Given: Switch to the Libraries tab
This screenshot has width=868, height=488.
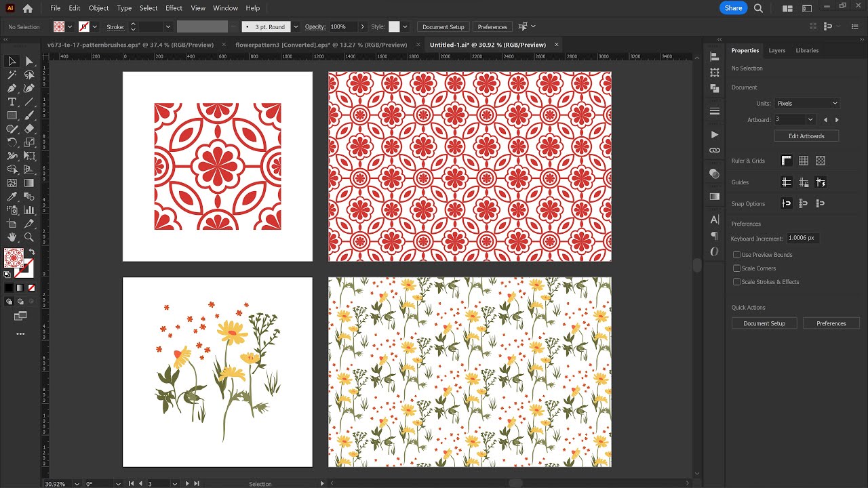Looking at the screenshot, I should tap(807, 50).
